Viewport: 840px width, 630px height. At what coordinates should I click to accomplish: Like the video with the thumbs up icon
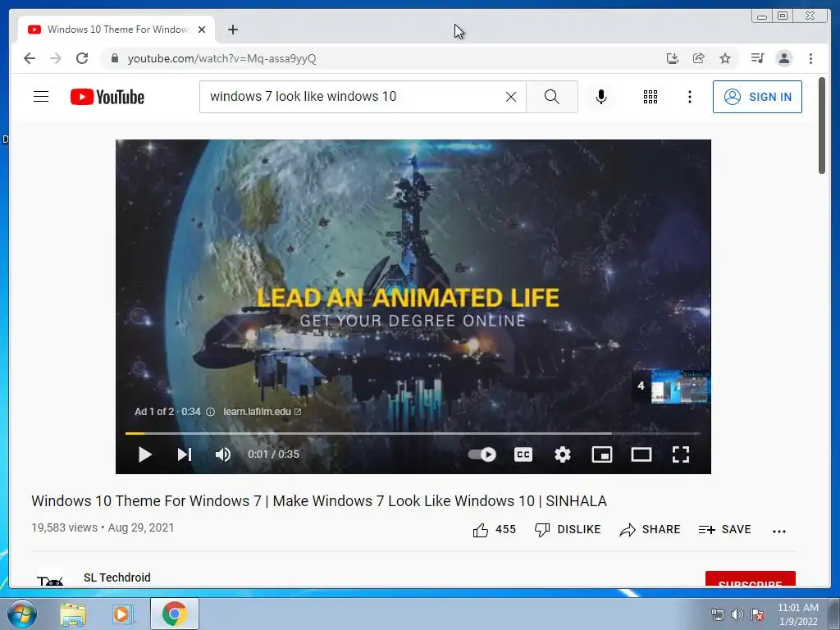(481, 530)
